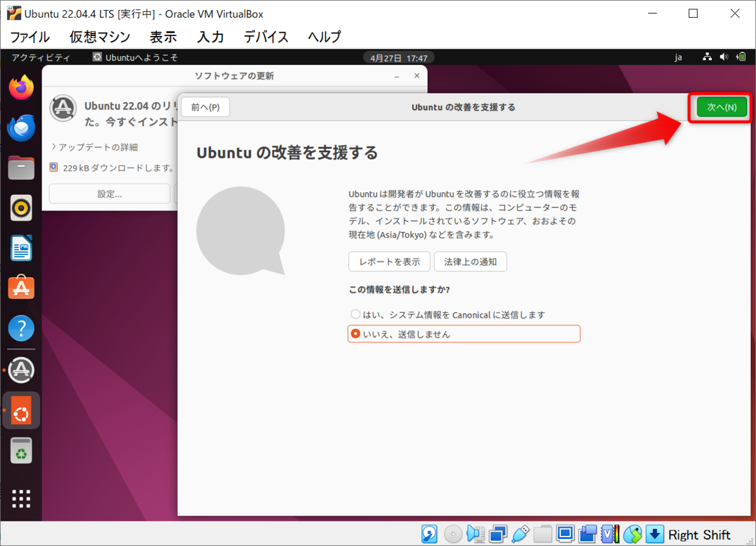Expand 'アップデートの詳細' in Software Updater
This screenshot has width=756, height=546.
coord(94,147)
